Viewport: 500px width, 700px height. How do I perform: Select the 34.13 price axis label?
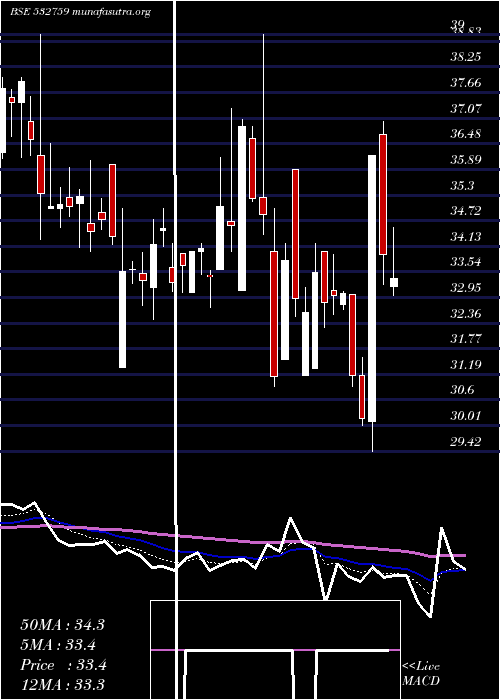tap(466, 237)
